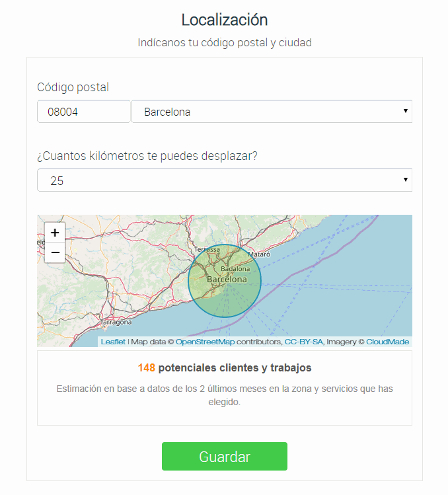Click the orange 148 clients count

[x=146, y=367]
